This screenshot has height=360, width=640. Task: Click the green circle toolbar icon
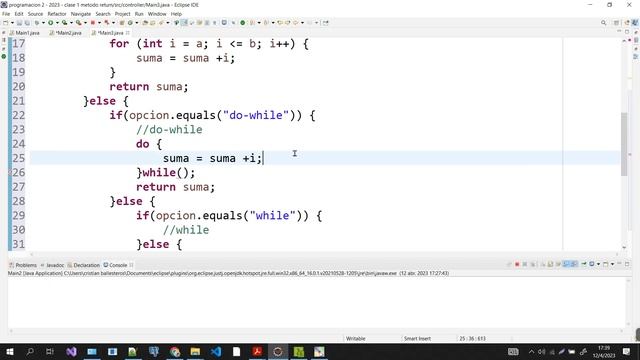pos(242,23)
